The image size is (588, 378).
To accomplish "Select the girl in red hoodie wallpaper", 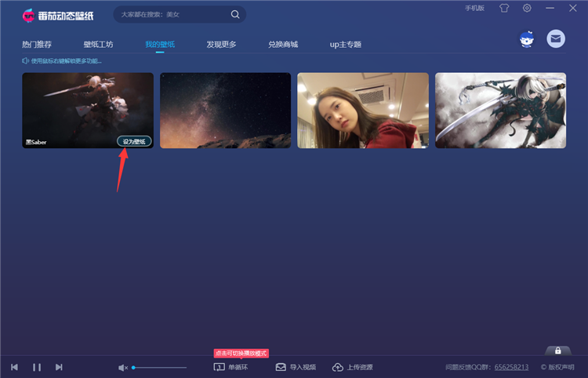I will (x=363, y=111).
